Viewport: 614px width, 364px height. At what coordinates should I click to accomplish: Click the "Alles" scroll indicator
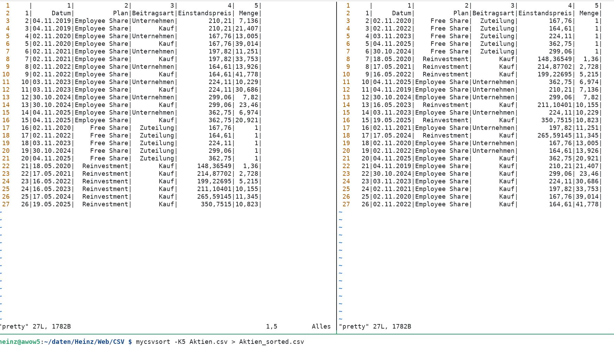point(321,326)
